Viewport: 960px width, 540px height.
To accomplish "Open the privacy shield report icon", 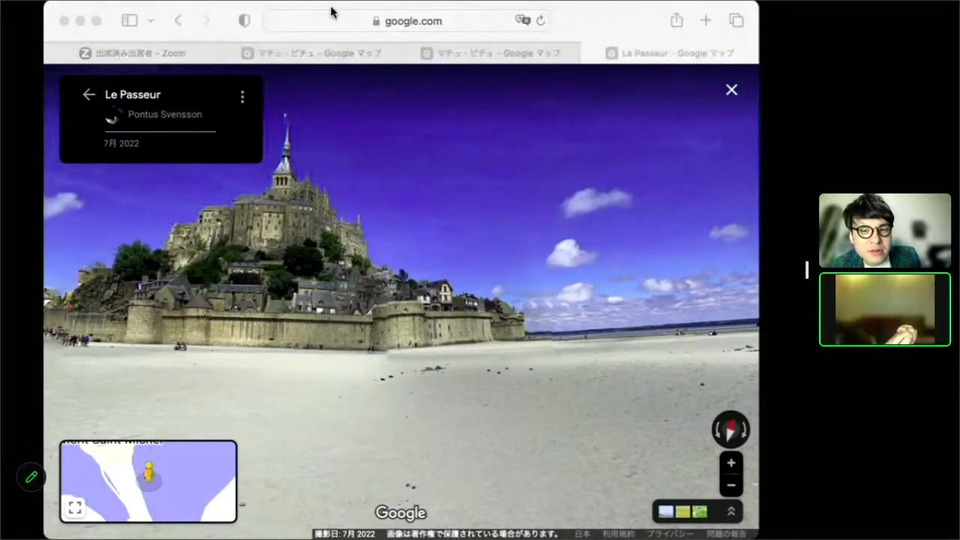I will (x=244, y=21).
